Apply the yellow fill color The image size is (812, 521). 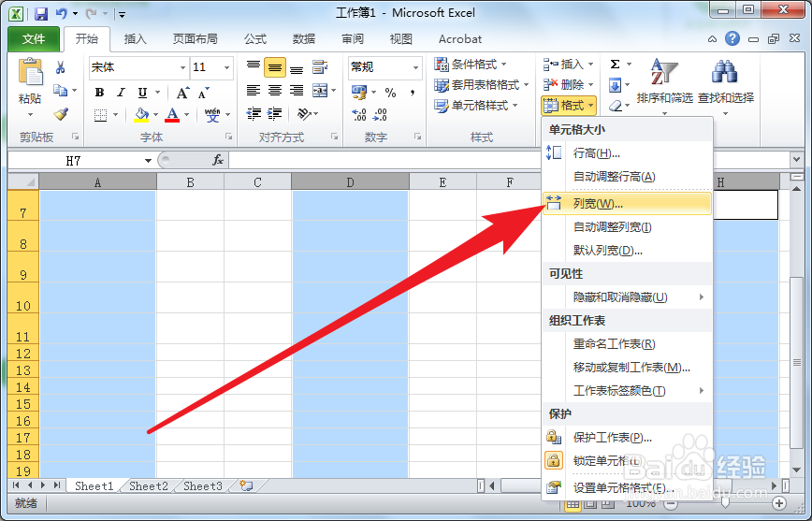coord(141,114)
